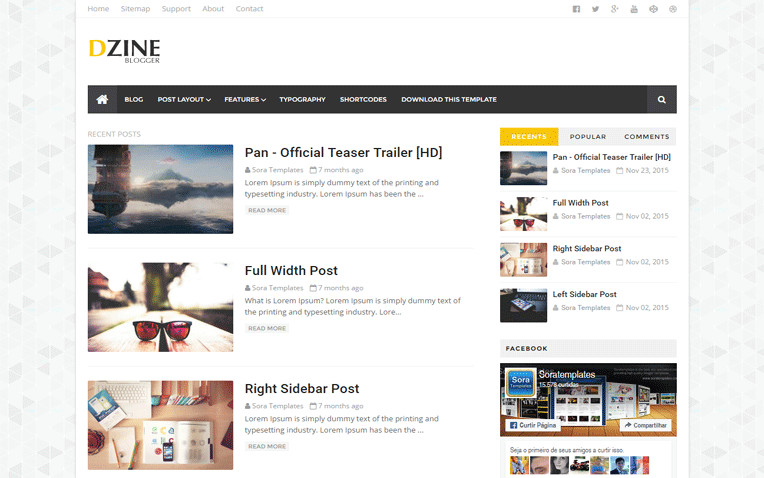This screenshot has height=478, width=764.
Task: Switch to the Popular tab
Action: click(x=588, y=137)
